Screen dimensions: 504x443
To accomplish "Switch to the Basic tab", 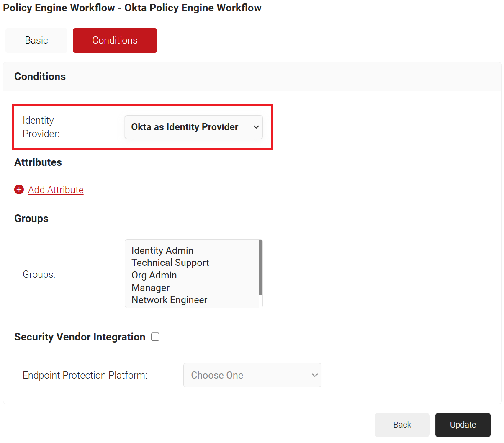I will point(36,41).
